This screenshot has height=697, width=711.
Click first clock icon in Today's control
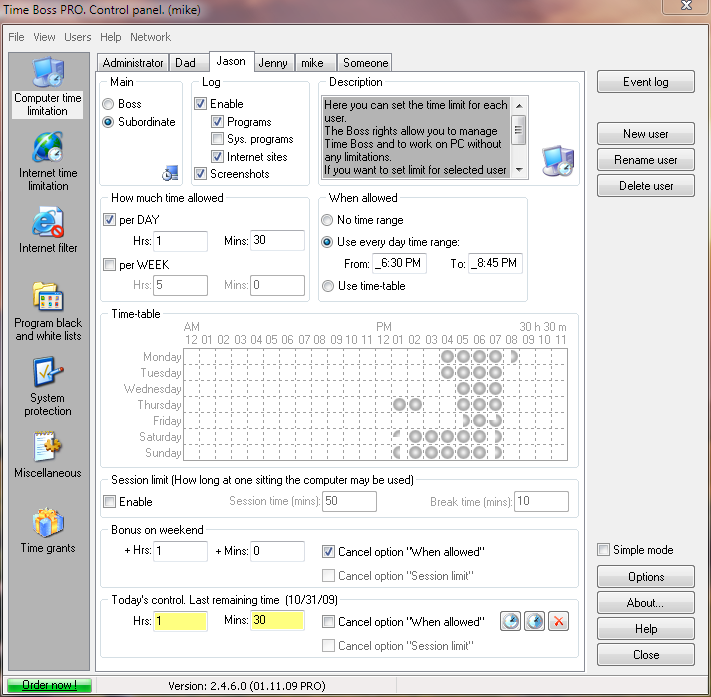510,621
